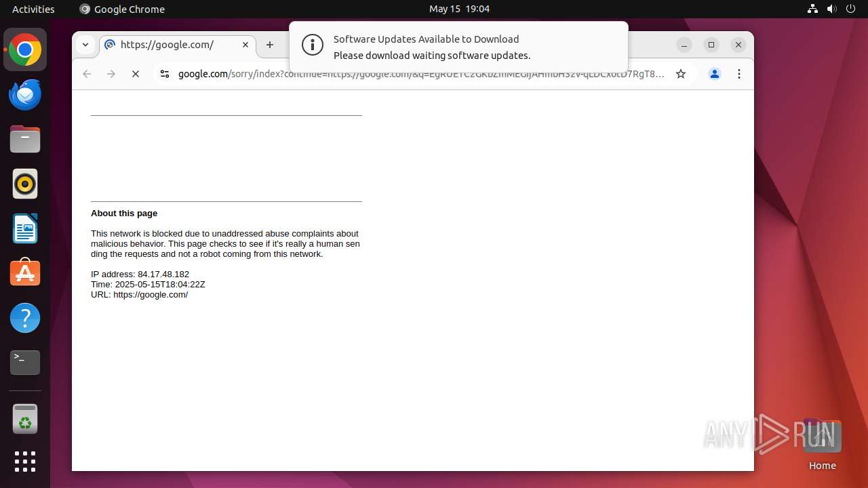Screen dimensions: 868x488
Task: Click the IP address: 84.17.48.182 text
Action: tap(140, 274)
